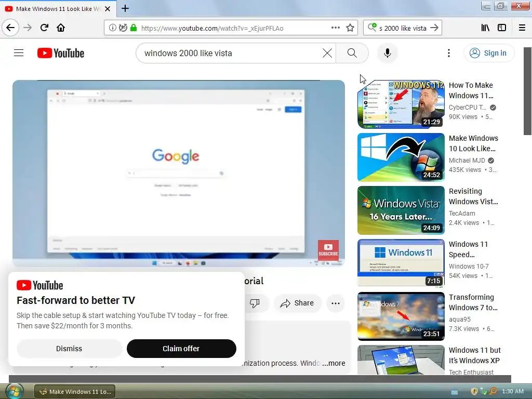Open YouTube settings three-dot menu
532x399 pixels.
coord(448,53)
